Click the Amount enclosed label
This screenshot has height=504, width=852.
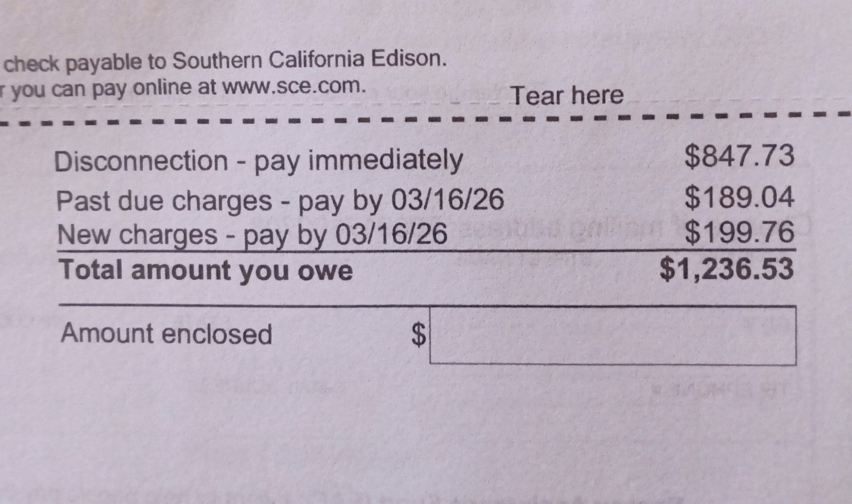point(166,333)
